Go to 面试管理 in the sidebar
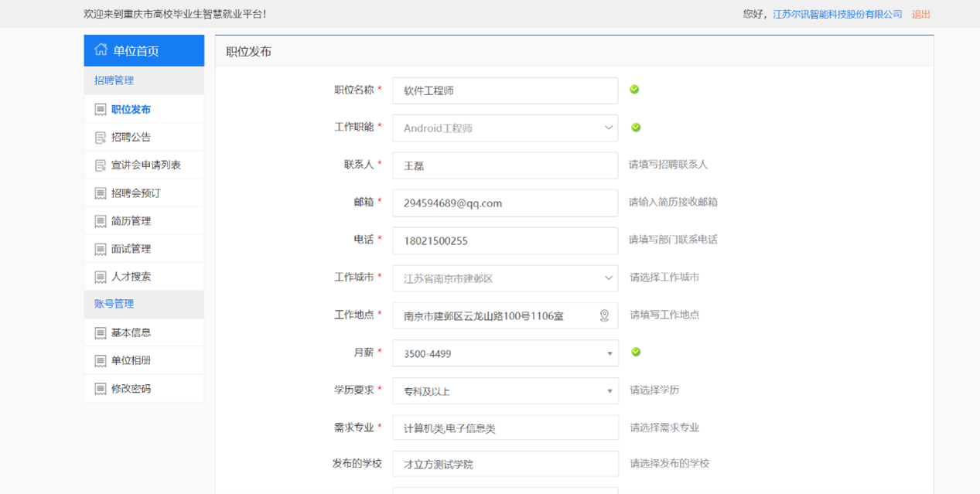 (x=131, y=249)
